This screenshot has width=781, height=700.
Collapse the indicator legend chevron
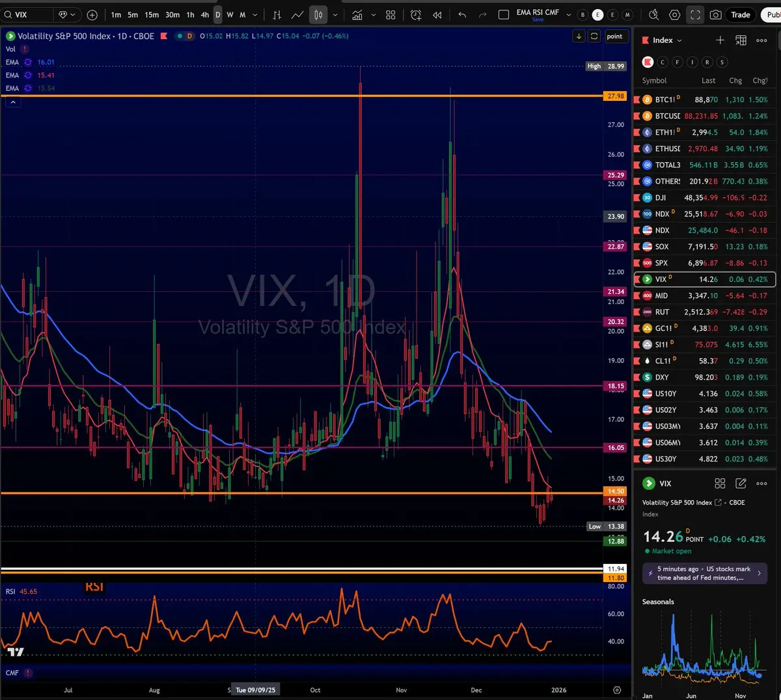12,102
